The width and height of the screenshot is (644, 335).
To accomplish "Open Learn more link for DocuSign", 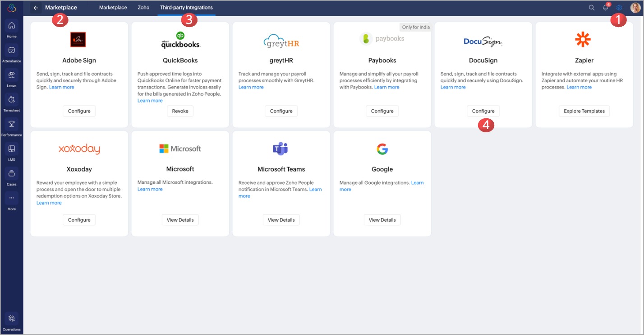I will [x=453, y=87].
